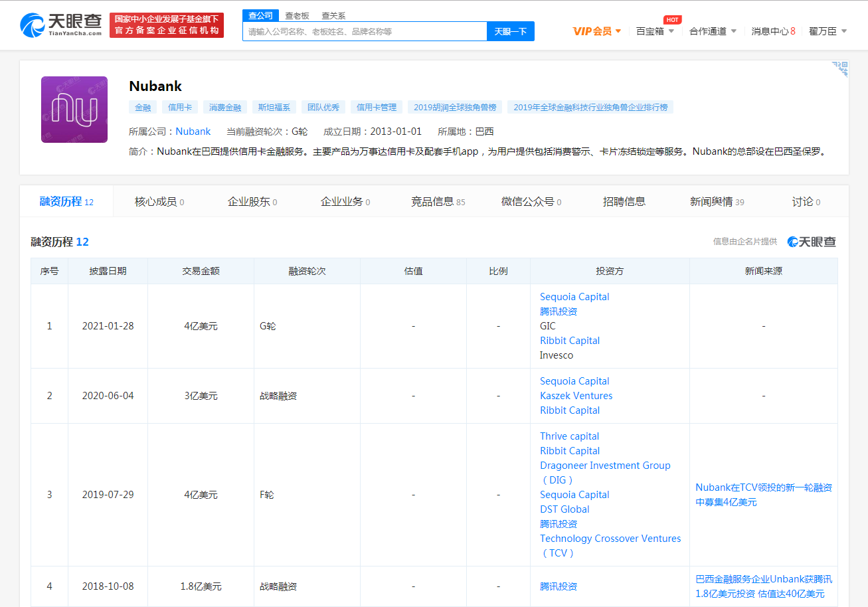Image resolution: width=868 pixels, height=607 pixels.
Task: Click the 信用卡管理 tag
Action: click(377, 107)
